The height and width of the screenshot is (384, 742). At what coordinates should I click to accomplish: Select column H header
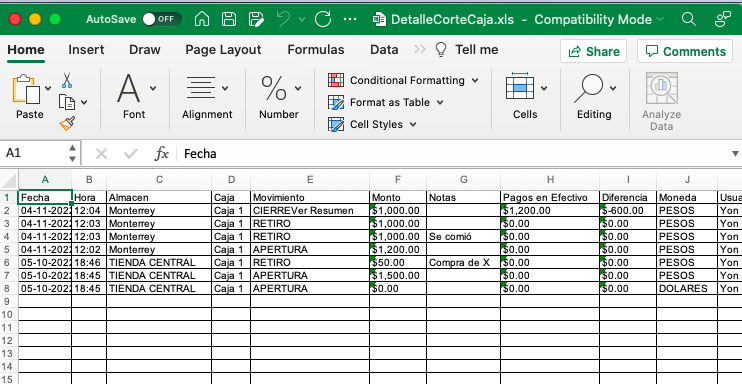pyautogui.click(x=550, y=179)
